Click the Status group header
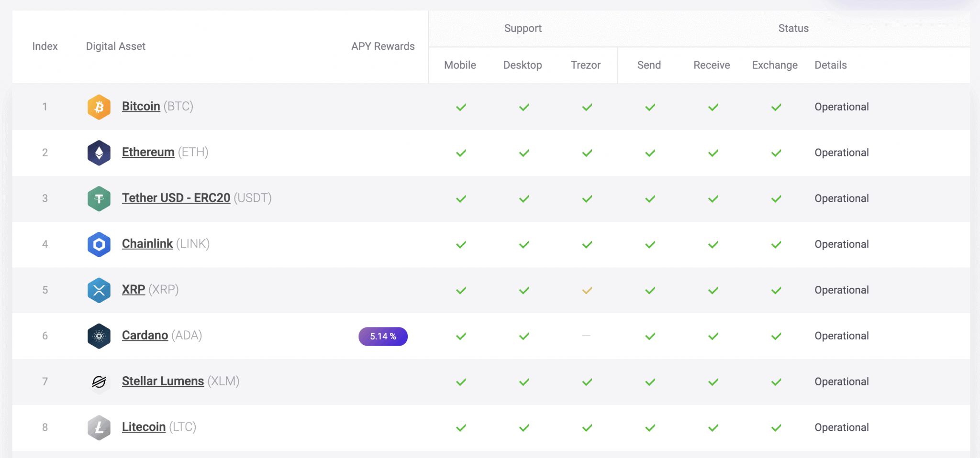This screenshot has width=980, height=458. coord(793,28)
